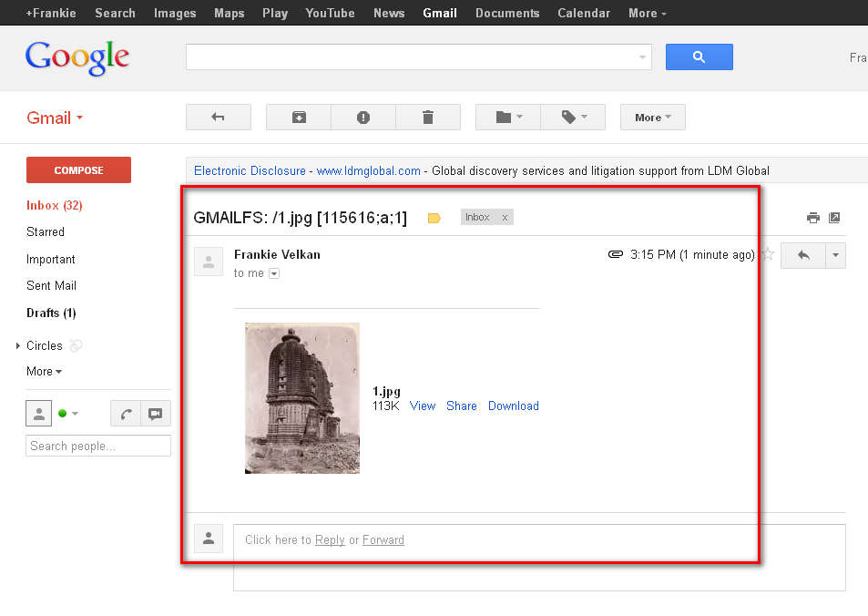The image size is (868, 616).
Task: Click the Back to Inbox arrow button
Action: point(218,117)
